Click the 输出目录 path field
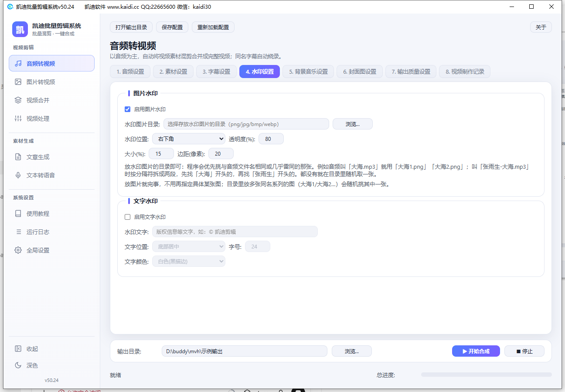Screen dimensions: 565x392 (x=245, y=351)
